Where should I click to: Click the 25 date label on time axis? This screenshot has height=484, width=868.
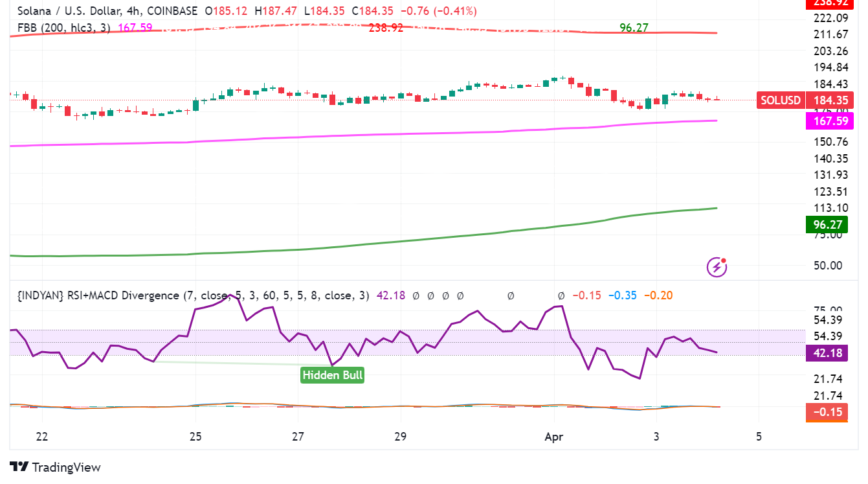(x=195, y=437)
